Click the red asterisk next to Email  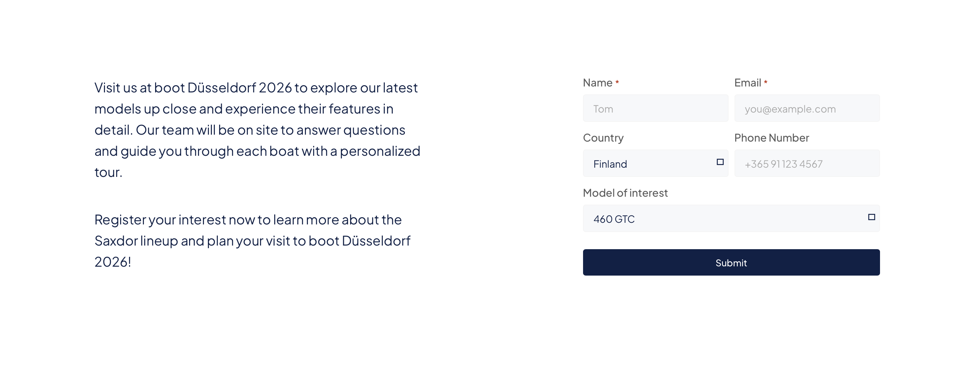766,82
